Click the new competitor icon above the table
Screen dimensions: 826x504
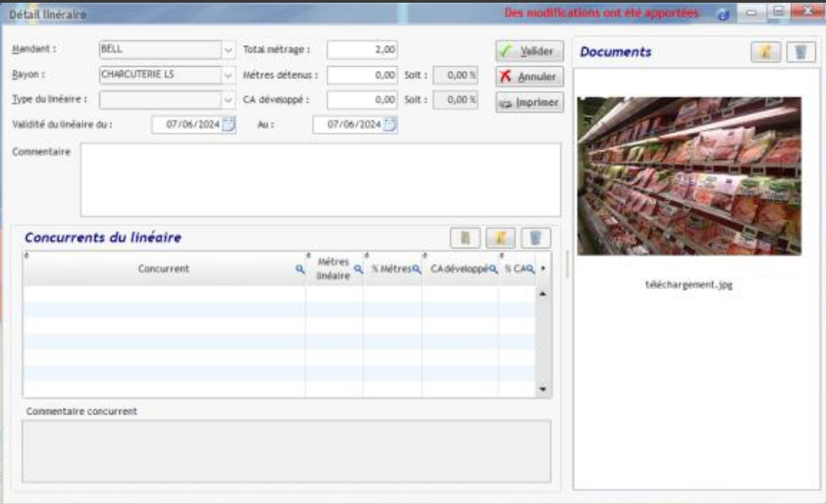(x=465, y=238)
